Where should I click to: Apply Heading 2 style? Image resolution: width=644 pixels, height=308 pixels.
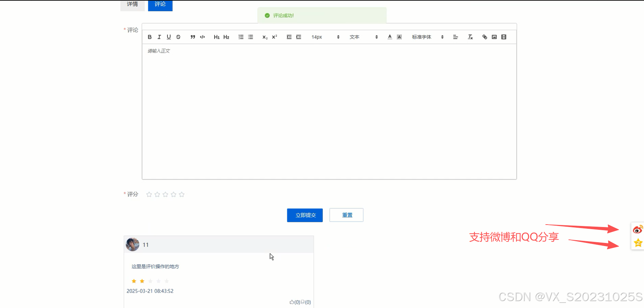click(226, 37)
